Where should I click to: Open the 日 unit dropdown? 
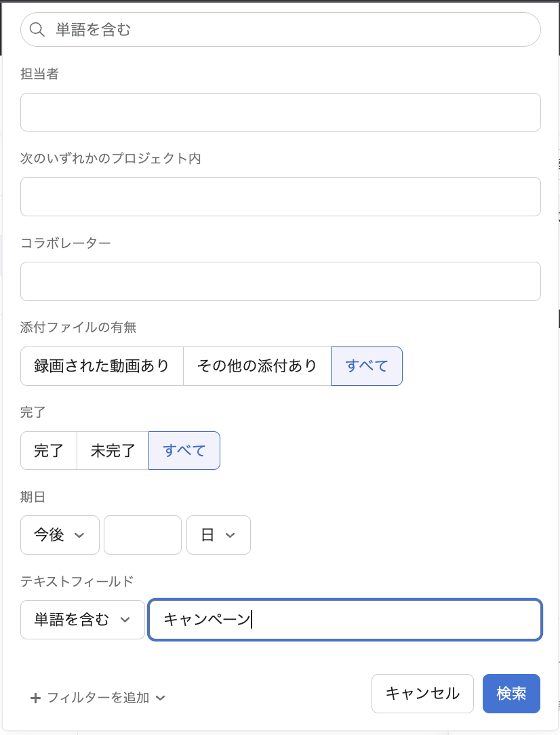[x=218, y=535]
